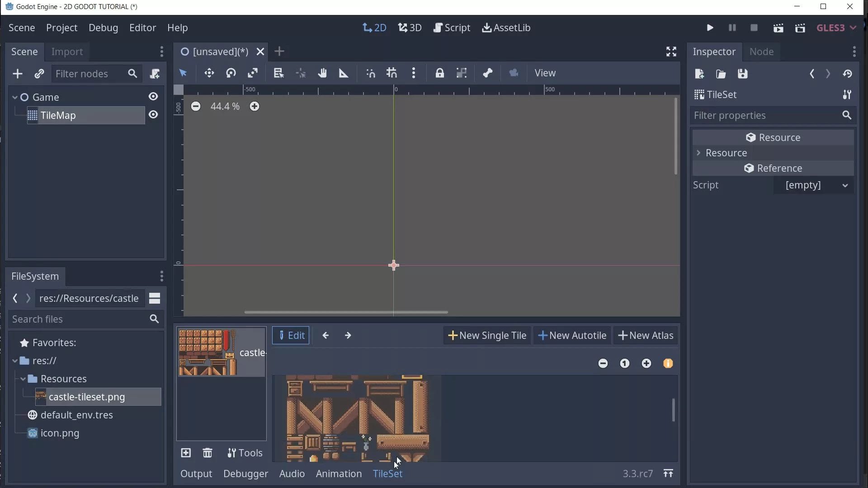Open the Debug menu
The height and width of the screenshot is (488, 868).
103,28
